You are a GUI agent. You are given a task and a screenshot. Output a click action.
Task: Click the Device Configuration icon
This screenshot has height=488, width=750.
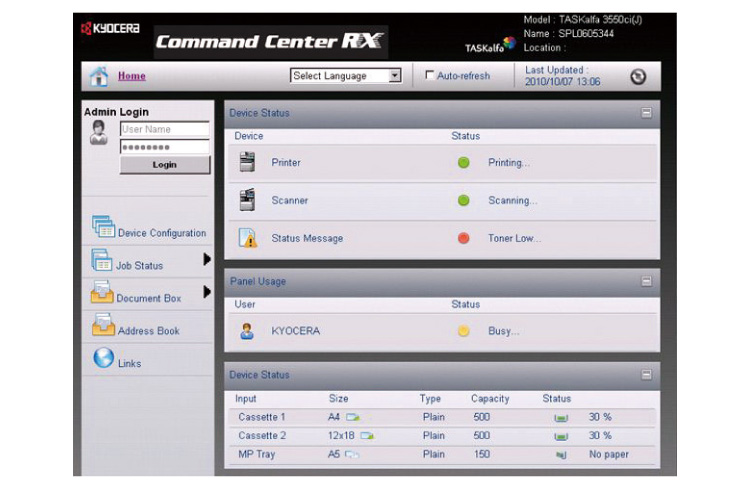click(103, 226)
